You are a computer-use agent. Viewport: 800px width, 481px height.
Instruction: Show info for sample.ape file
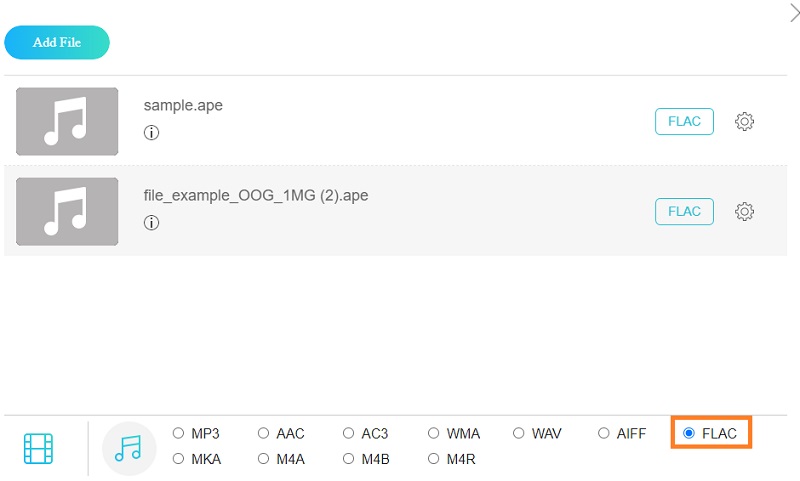coord(152,133)
